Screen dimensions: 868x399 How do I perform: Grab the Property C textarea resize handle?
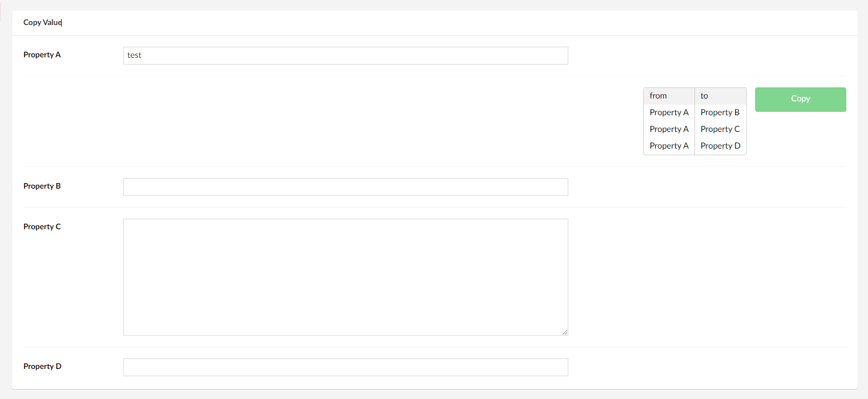[565, 332]
